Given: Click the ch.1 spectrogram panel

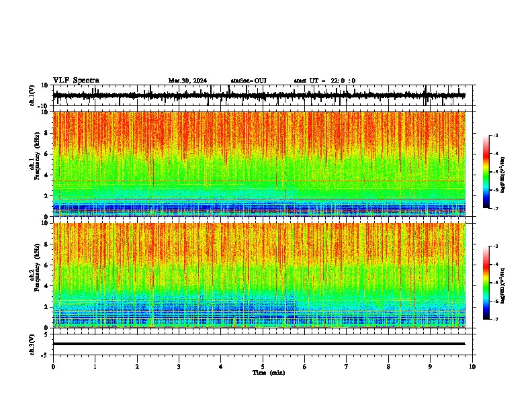Looking at the screenshot, I should click(x=259, y=164).
